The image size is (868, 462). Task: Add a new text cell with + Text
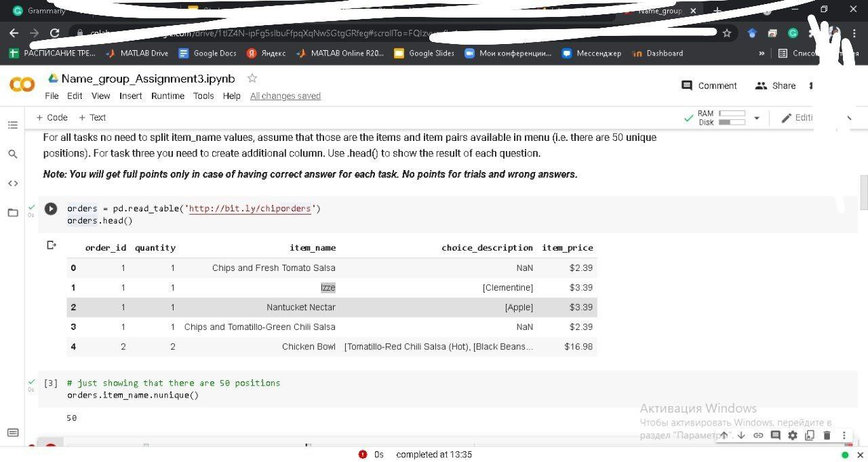(92, 118)
